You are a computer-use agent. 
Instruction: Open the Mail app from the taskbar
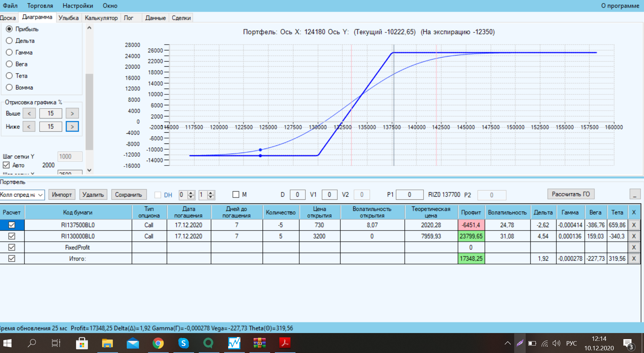[x=133, y=343]
